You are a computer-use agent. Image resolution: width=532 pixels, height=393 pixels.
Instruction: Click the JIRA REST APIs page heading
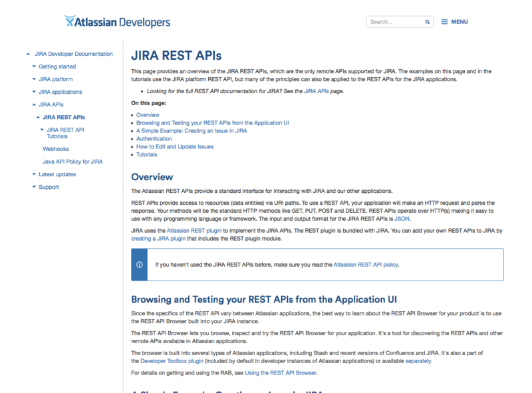coord(176,56)
